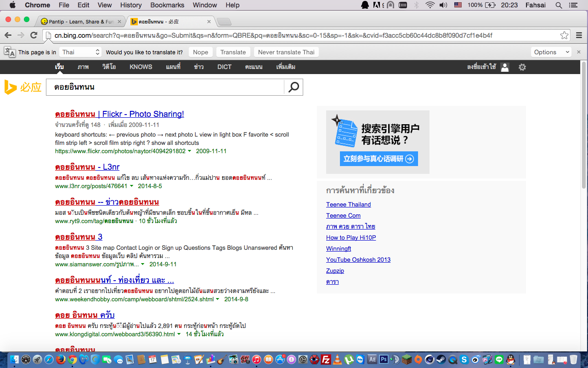Open Spotlight search in menu bar
Viewport: 588px width, 368px height.
559,5
